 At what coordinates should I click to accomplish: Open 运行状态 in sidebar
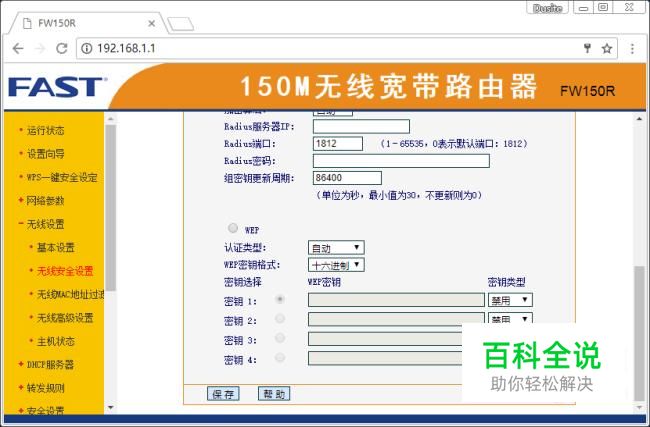tap(46, 131)
